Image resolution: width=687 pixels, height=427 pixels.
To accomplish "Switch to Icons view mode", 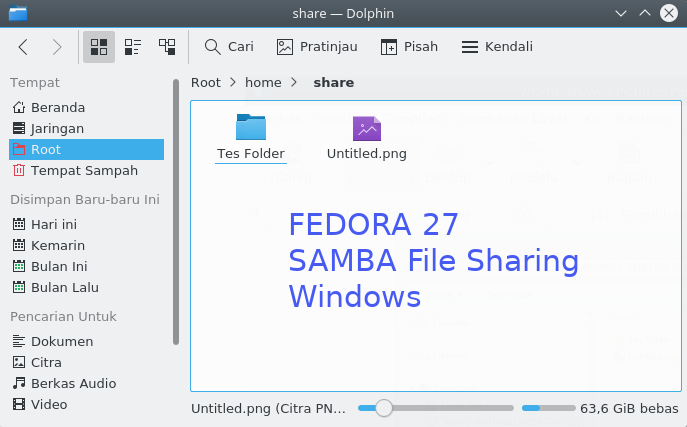I will point(99,47).
